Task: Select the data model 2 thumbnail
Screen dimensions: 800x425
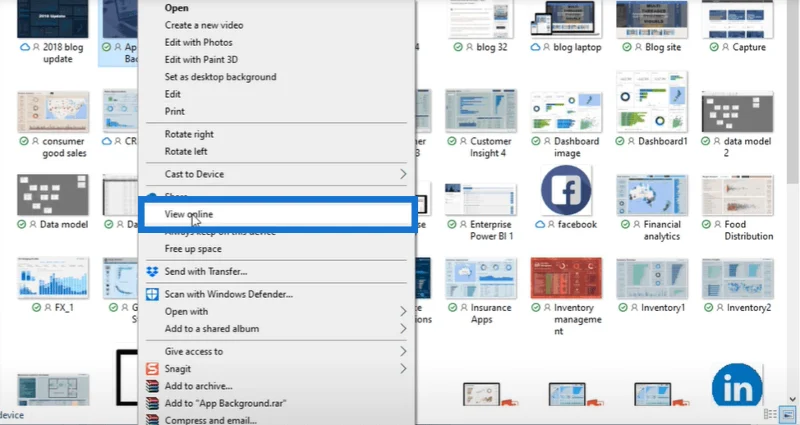Action: 737,112
